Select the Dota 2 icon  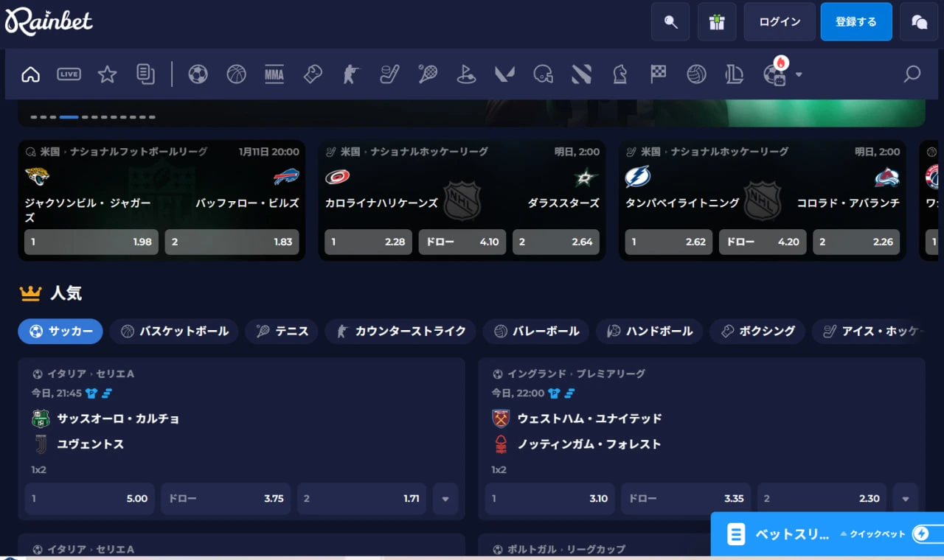581,74
